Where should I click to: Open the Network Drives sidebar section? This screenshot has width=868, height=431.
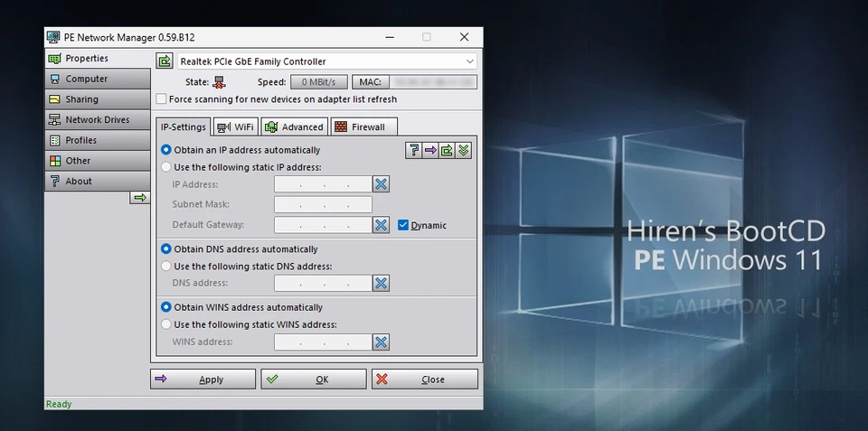coord(98,119)
